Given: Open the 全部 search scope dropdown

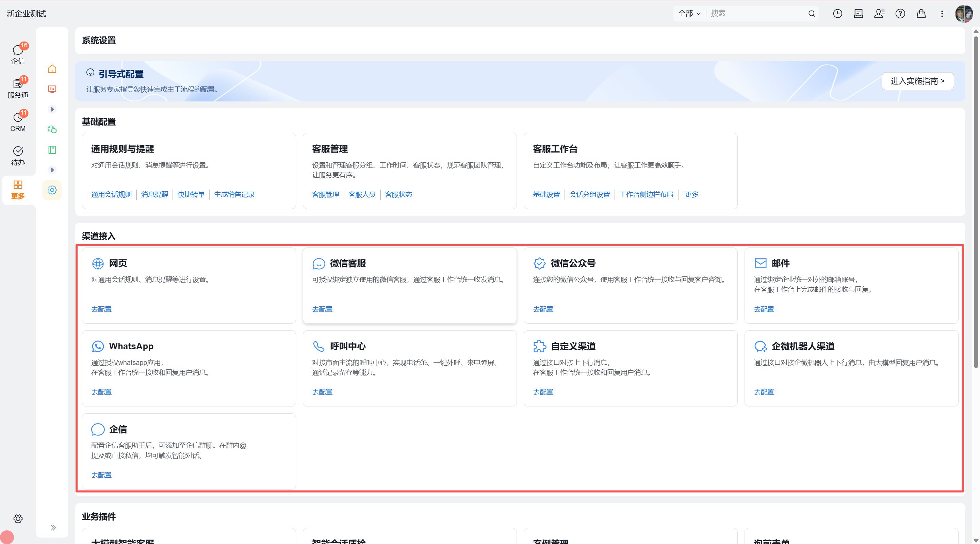Looking at the screenshot, I should coord(689,14).
